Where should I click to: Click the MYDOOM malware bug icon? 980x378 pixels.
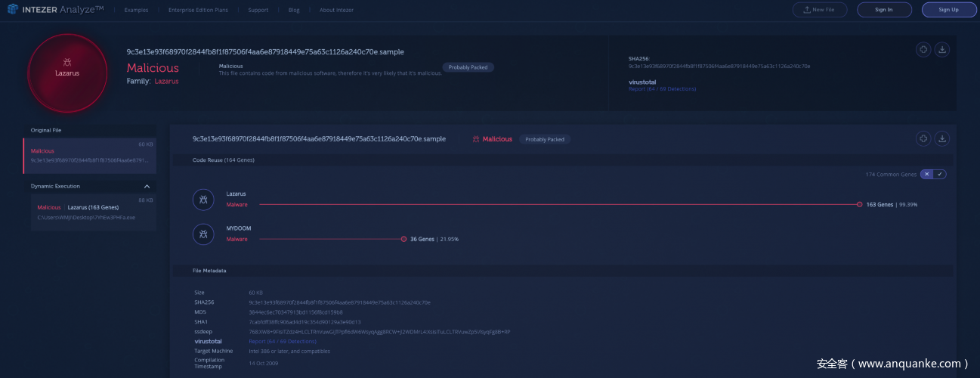point(202,234)
